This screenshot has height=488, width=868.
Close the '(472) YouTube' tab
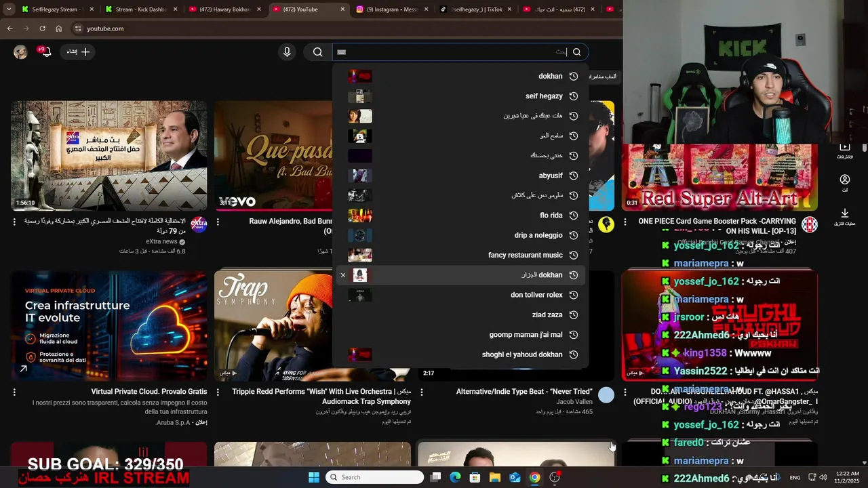tap(342, 9)
